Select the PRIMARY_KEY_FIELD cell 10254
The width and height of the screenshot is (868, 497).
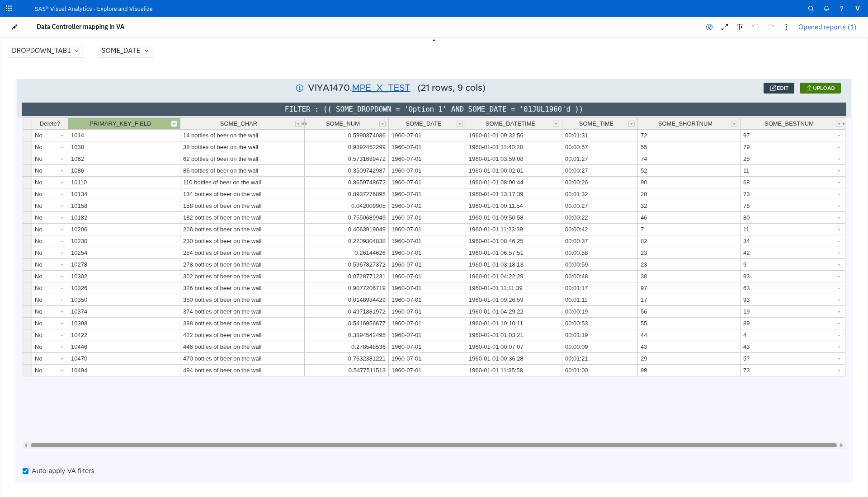click(x=124, y=253)
